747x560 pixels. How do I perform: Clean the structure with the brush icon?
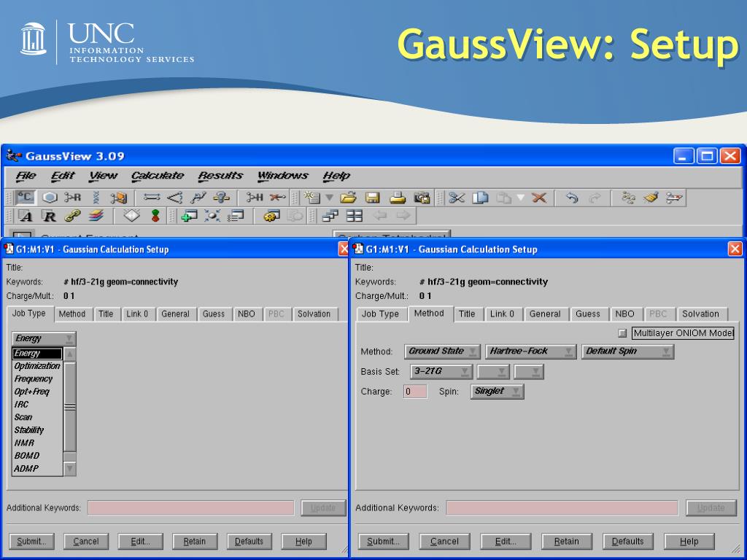tap(651, 197)
